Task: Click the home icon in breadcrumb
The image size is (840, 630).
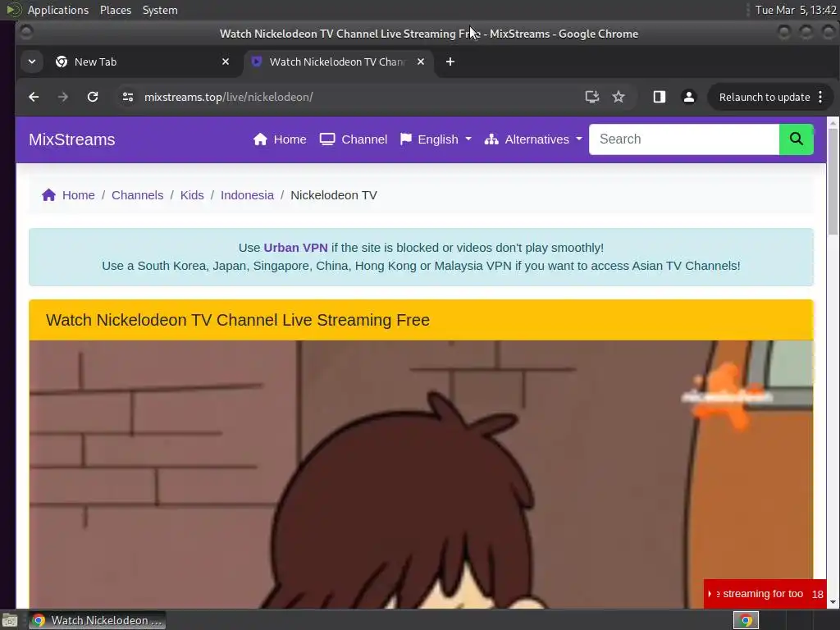Action: [x=48, y=195]
